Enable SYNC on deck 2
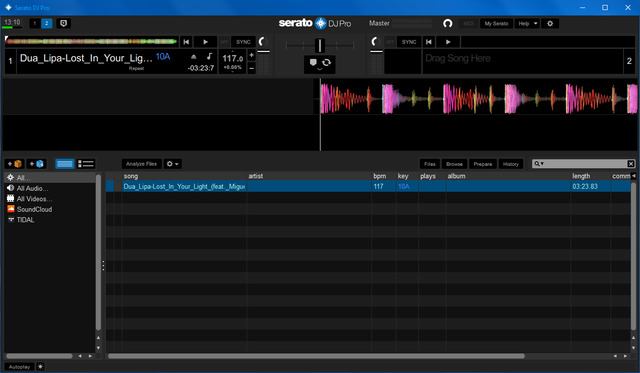The height and width of the screenshot is (373, 640). (x=409, y=42)
